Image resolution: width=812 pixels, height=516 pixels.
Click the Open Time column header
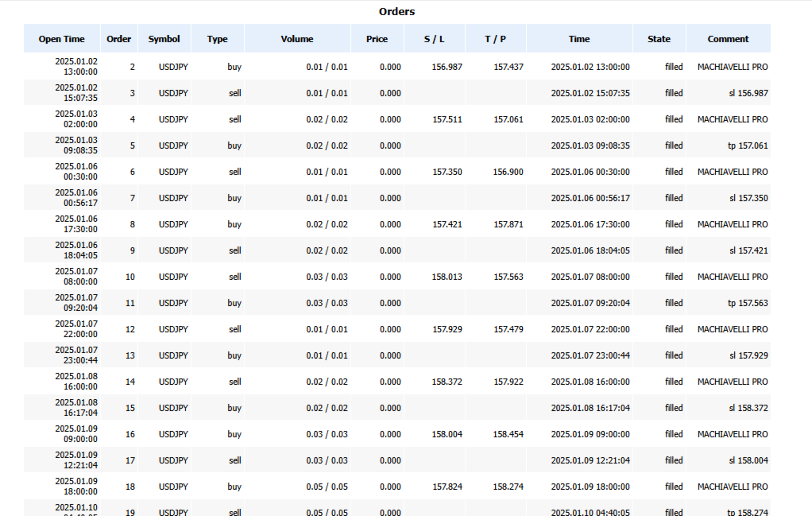62,39
